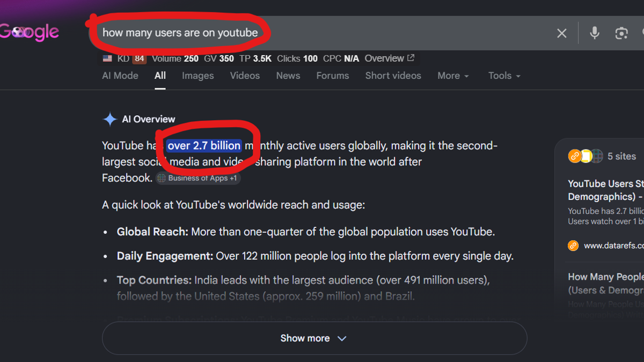
Task: Open the How Many People source link
Action: point(605,283)
